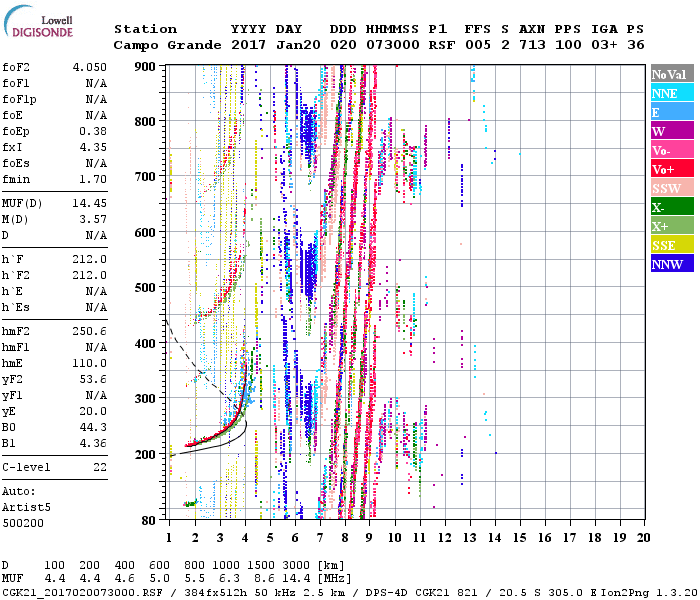700x600 pixels.
Task: Select the NNW dark blue legend swatch
Action: (672, 263)
